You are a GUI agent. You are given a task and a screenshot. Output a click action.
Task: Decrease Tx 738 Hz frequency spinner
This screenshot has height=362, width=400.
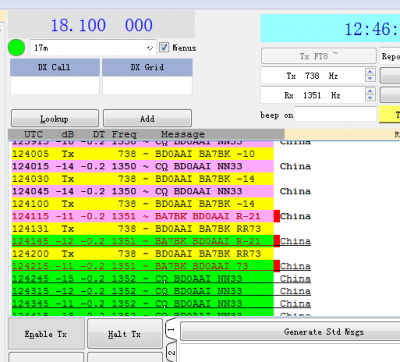370,79
